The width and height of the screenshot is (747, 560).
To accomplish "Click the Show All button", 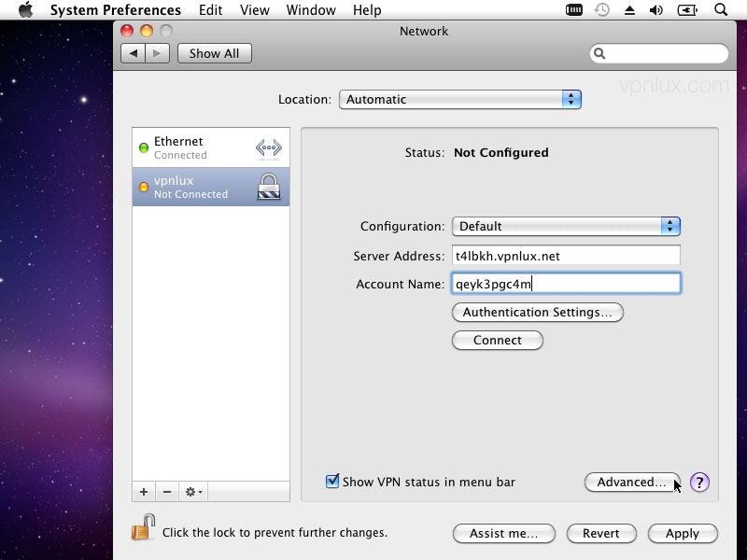I will (x=215, y=53).
